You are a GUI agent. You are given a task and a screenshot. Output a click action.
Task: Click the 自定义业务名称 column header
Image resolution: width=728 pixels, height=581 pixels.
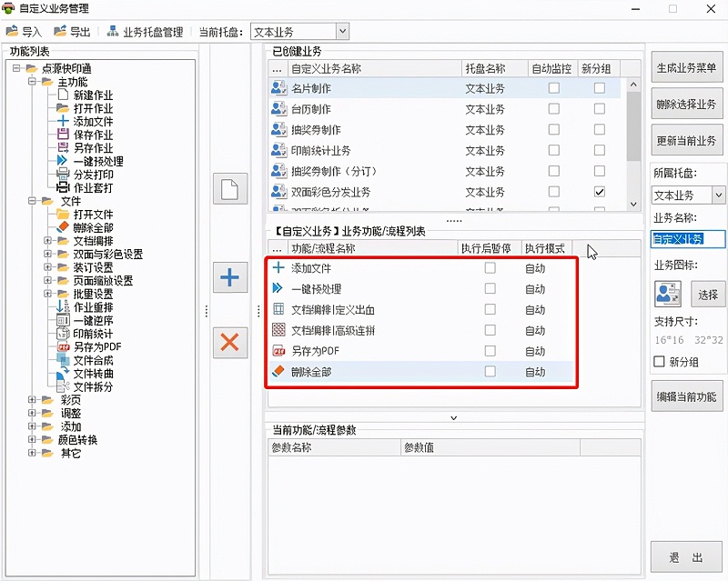[x=374, y=69]
